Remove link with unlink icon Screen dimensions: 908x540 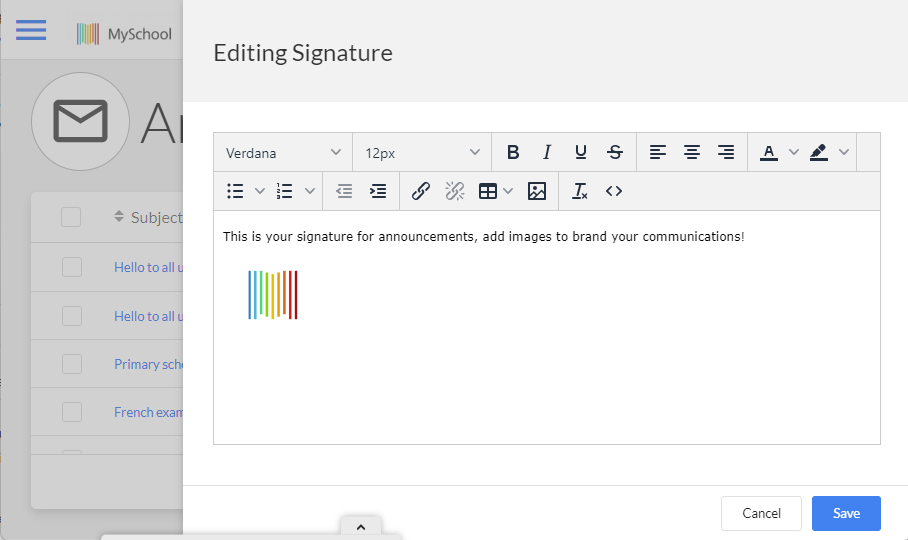pos(455,191)
